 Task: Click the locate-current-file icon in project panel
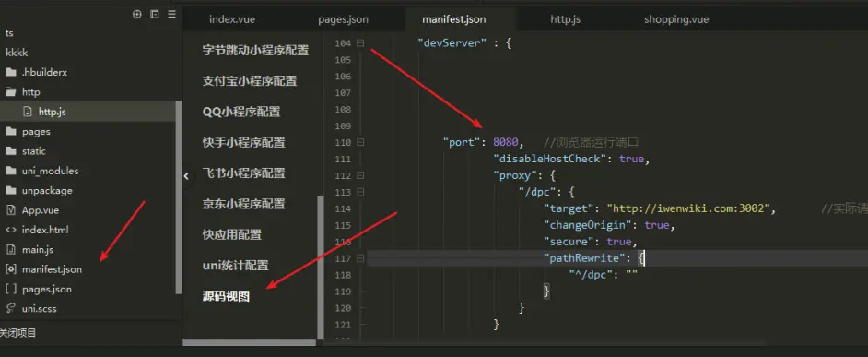[137, 15]
